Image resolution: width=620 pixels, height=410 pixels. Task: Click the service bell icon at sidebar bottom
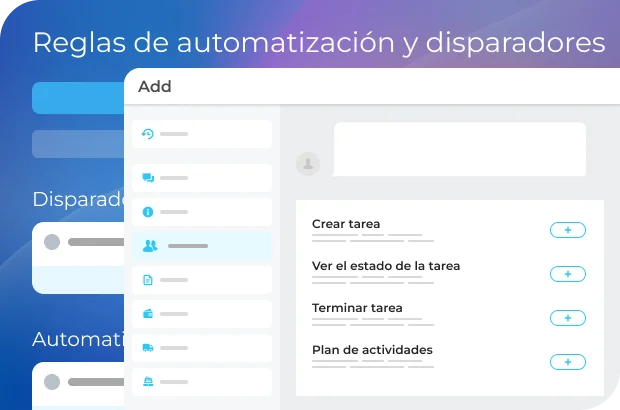[x=148, y=382]
